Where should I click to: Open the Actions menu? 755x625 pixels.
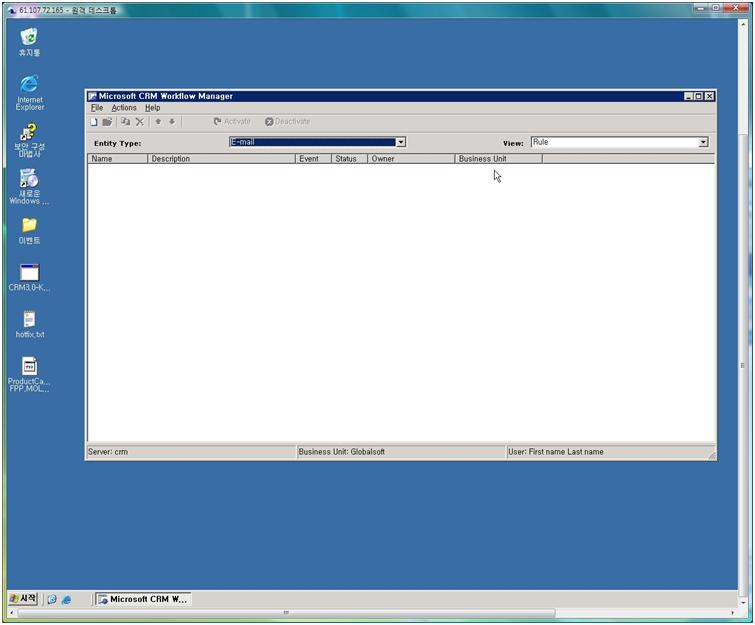(124, 108)
